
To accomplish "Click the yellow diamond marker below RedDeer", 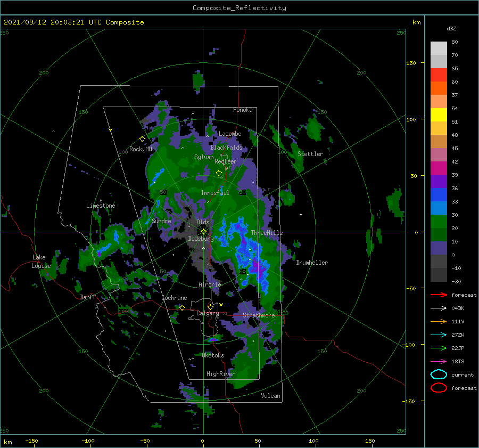I will point(219,173).
